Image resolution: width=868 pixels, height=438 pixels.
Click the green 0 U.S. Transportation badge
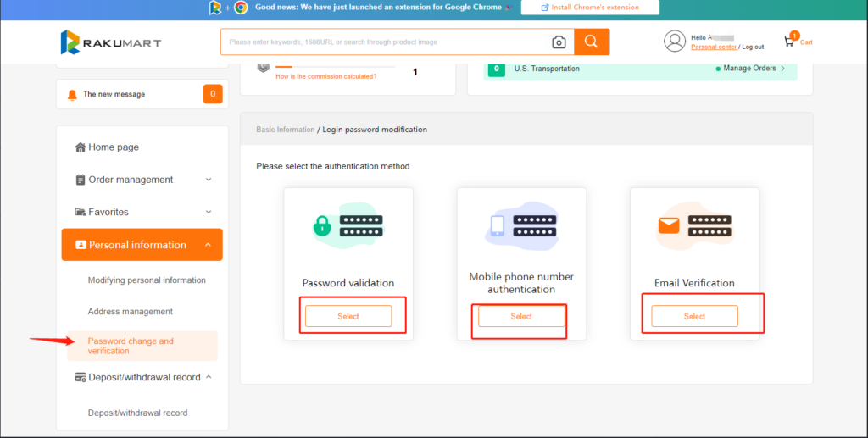(497, 69)
